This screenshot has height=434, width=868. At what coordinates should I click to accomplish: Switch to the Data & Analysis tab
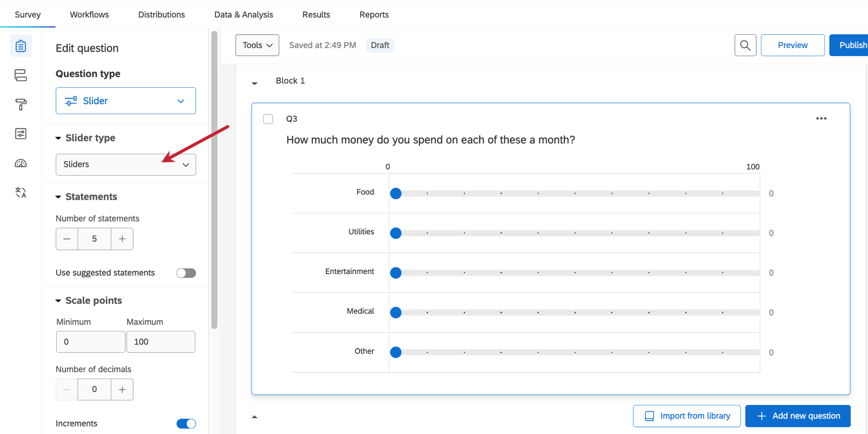[244, 15]
